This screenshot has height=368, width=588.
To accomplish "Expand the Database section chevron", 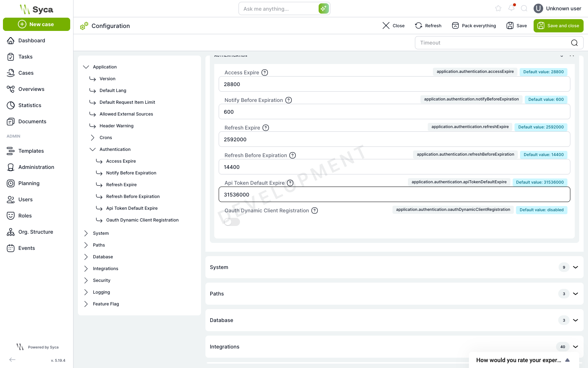I will (576, 320).
